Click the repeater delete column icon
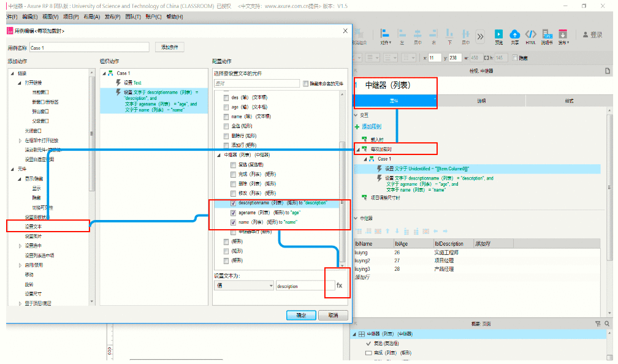618x364 pixels. (x=425, y=231)
